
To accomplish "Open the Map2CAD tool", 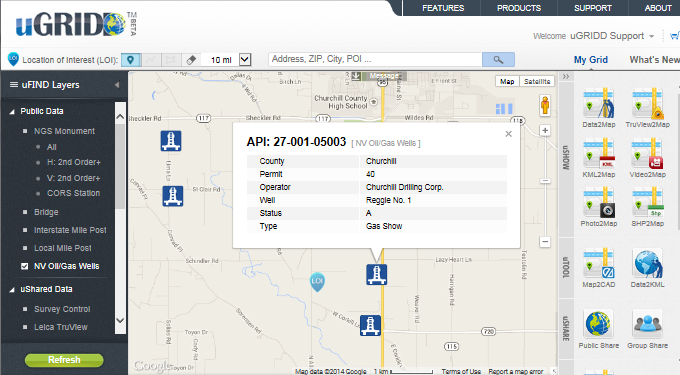I will pyautogui.click(x=598, y=263).
